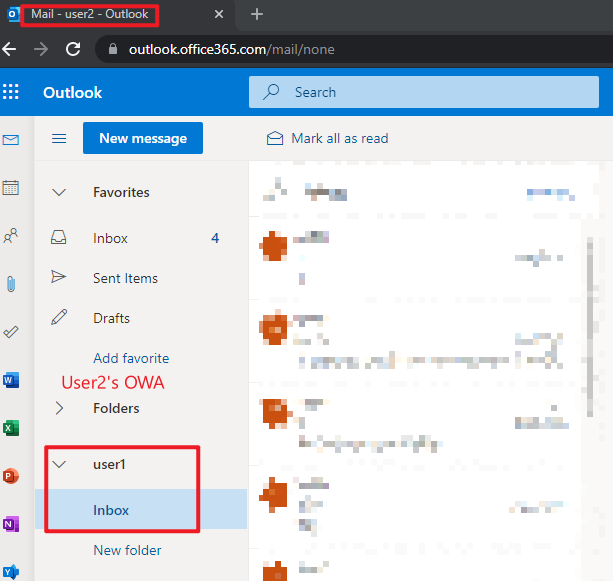Reload the Outlook page
Image resolution: width=613 pixels, height=581 pixels.
point(73,49)
